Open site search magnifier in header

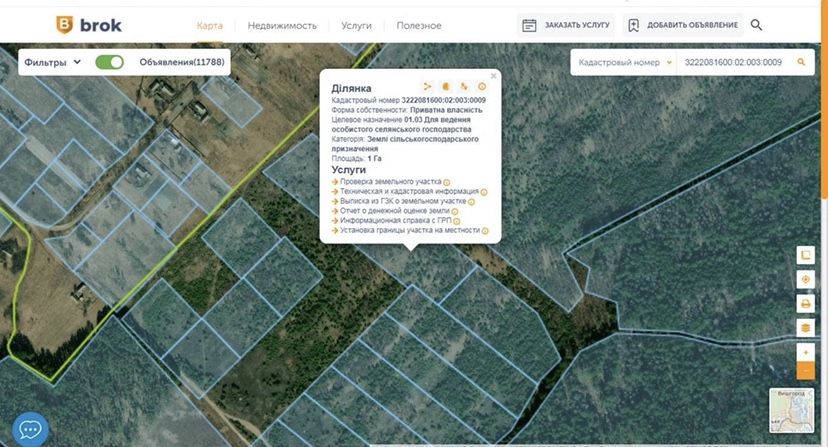tap(756, 25)
